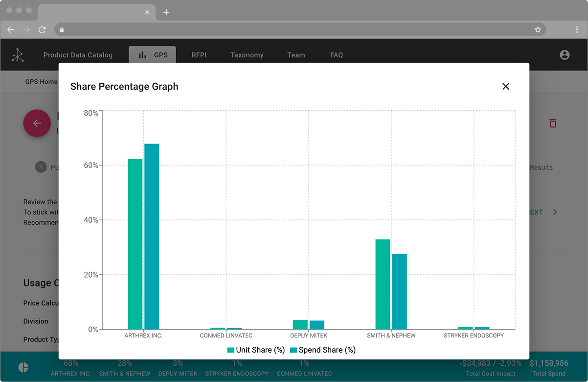Toggle the Unit Share (%) legend item

pyautogui.click(x=256, y=350)
